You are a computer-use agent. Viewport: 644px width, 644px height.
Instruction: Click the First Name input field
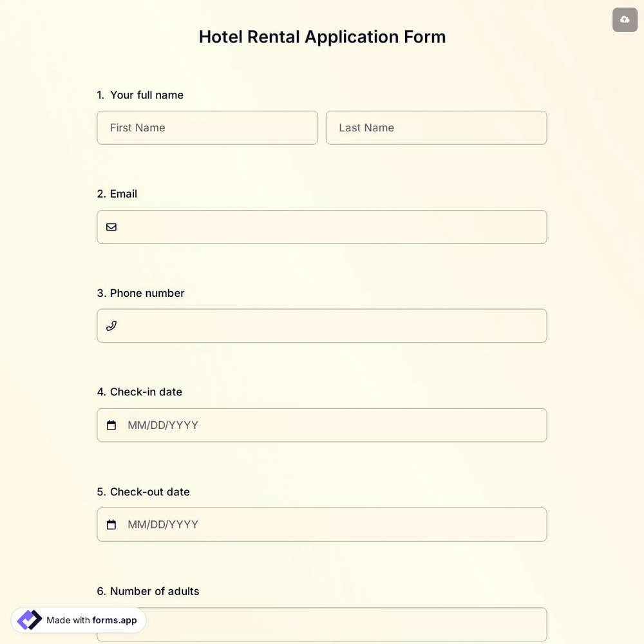(207, 127)
